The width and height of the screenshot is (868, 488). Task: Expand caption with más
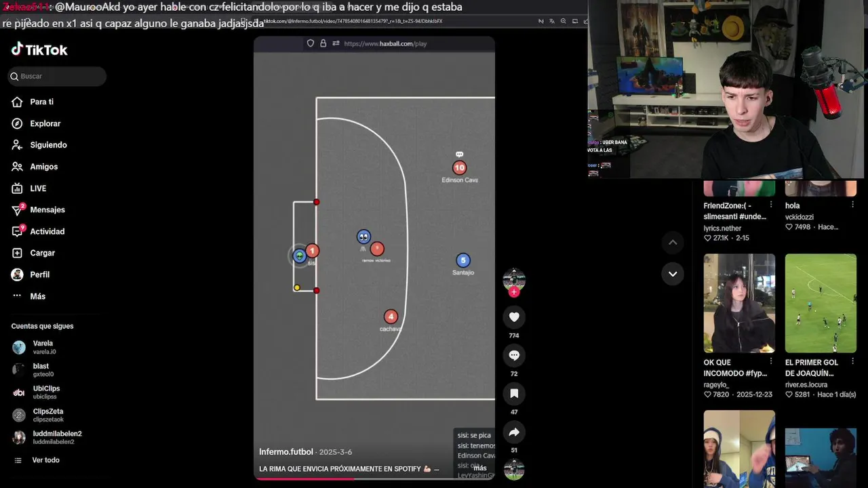(x=479, y=468)
